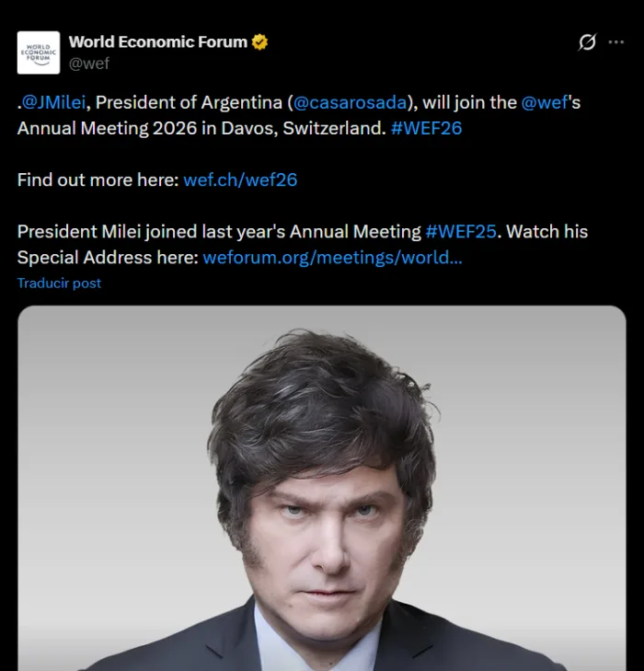Open the three-dot more options menu

616,42
